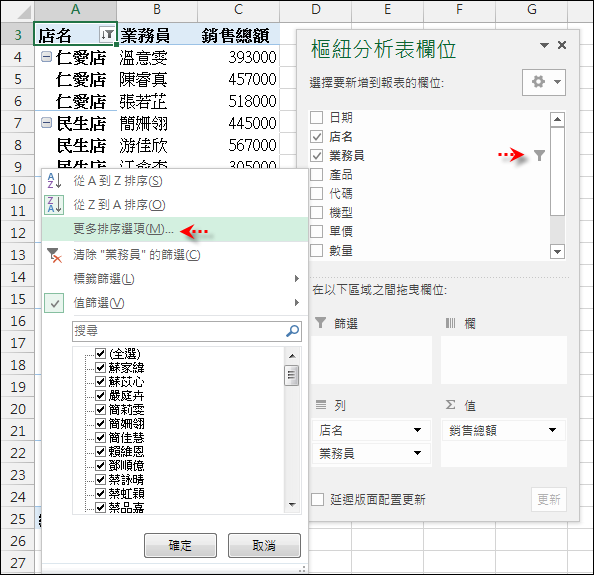Screen dimensions: 594x575
Task: Uncheck the 業務員 field checkbox
Action: tap(316, 155)
